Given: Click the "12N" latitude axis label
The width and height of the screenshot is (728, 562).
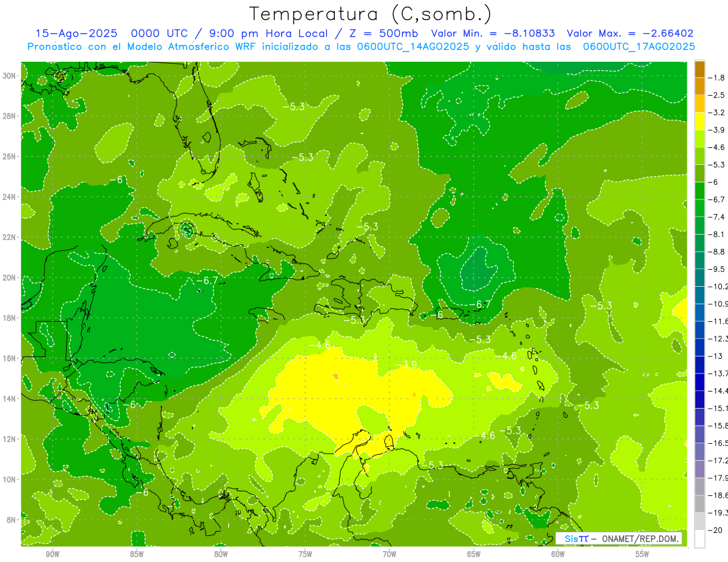Looking at the screenshot, I should pos(10,438).
